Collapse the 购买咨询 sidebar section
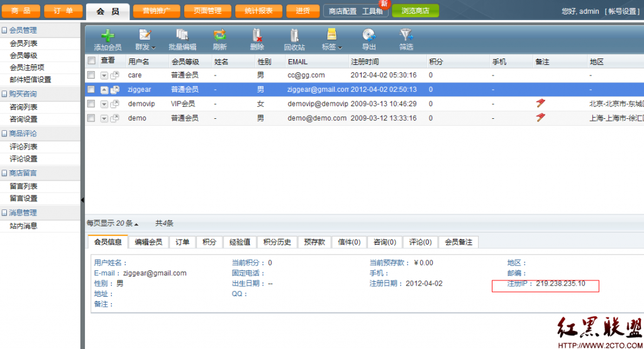644x349 pixels. click(4, 94)
